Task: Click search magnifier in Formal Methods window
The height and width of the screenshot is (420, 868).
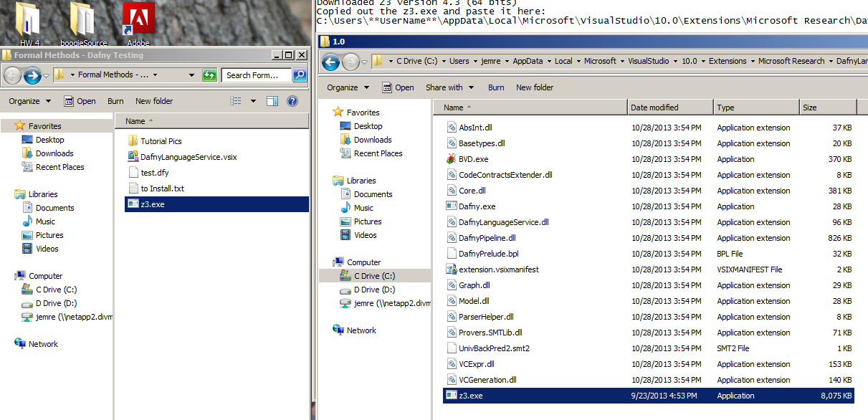Action: (x=300, y=75)
